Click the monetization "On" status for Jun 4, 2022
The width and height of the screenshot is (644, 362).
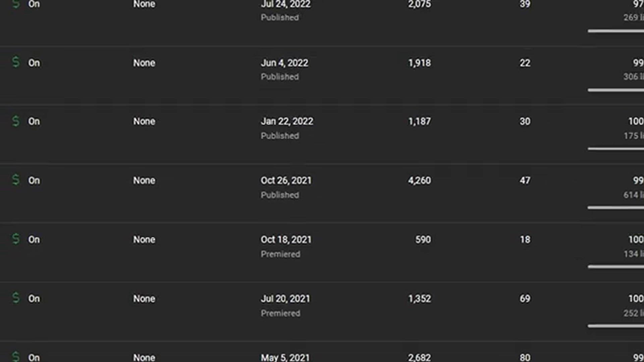34,63
